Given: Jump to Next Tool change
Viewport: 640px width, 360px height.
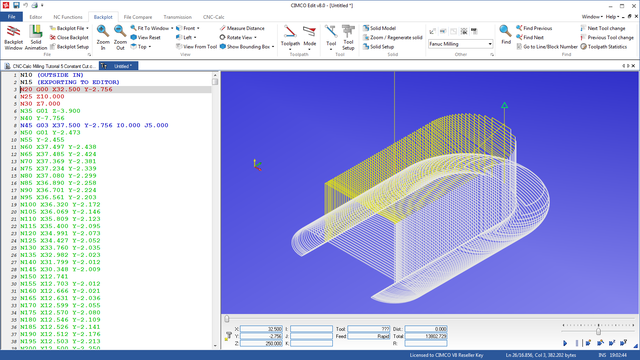Looking at the screenshot, I should point(603,28).
